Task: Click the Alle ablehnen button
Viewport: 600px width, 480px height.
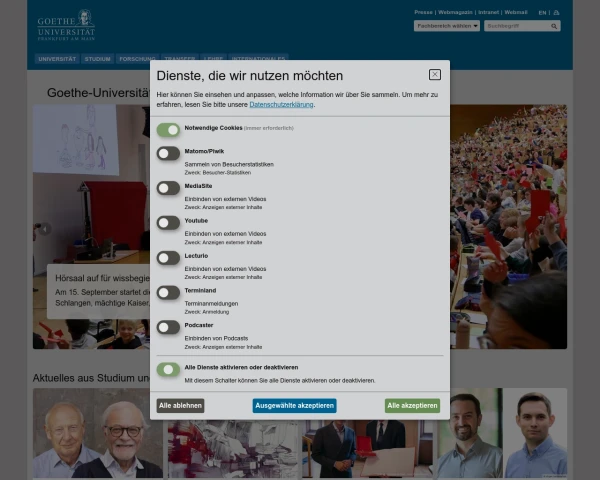Action: [x=180, y=405]
